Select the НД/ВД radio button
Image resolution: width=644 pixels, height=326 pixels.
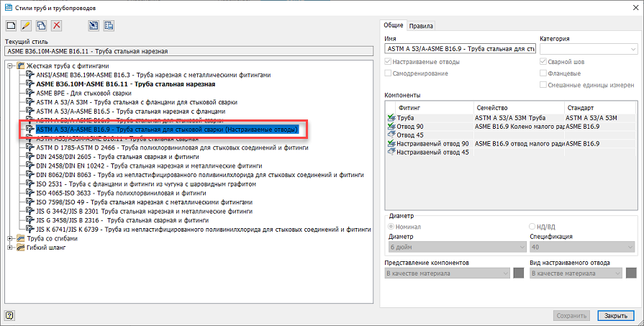[532, 227]
